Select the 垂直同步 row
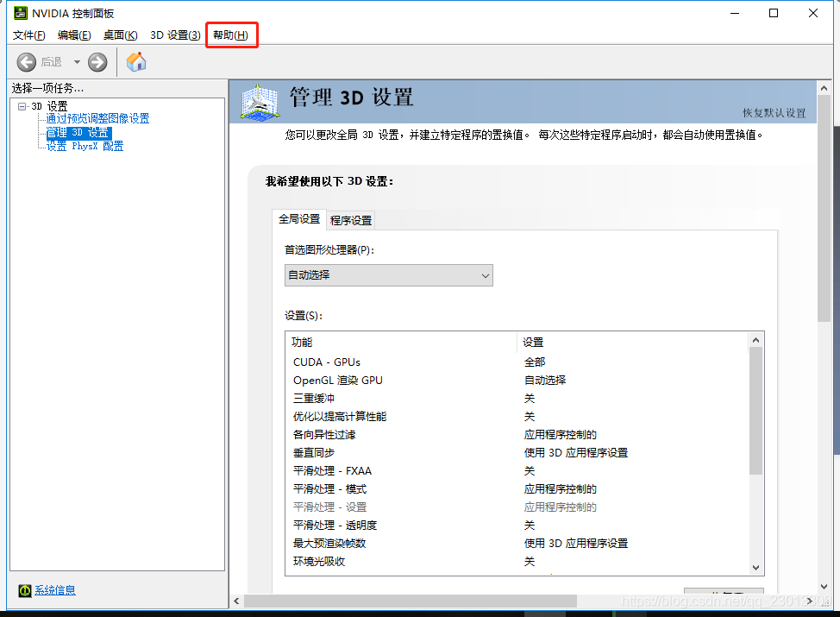This screenshot has height=617, width=840. 517,453
